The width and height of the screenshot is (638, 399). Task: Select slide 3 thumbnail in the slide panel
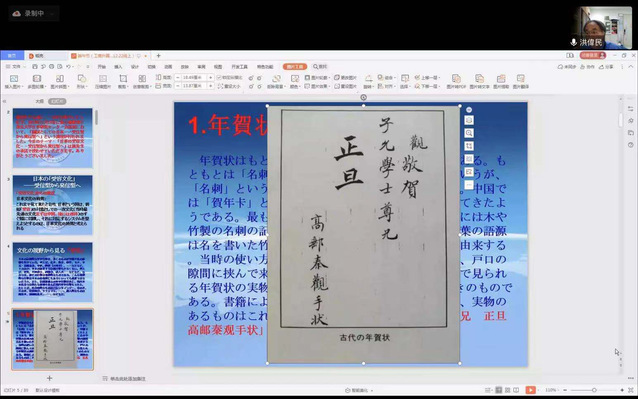click(x=52, y=205)
